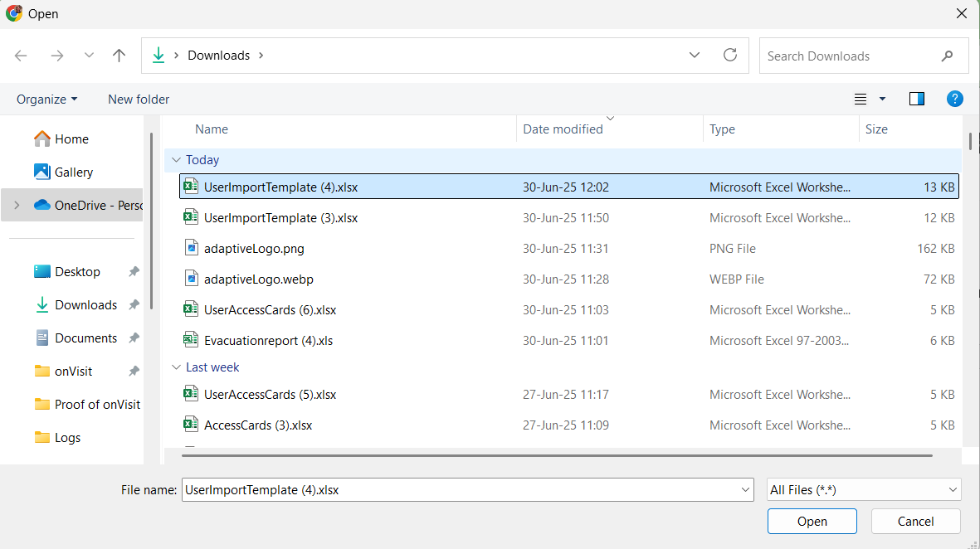
Task: Collapse the Today group
Action: (x=176, y=160)
